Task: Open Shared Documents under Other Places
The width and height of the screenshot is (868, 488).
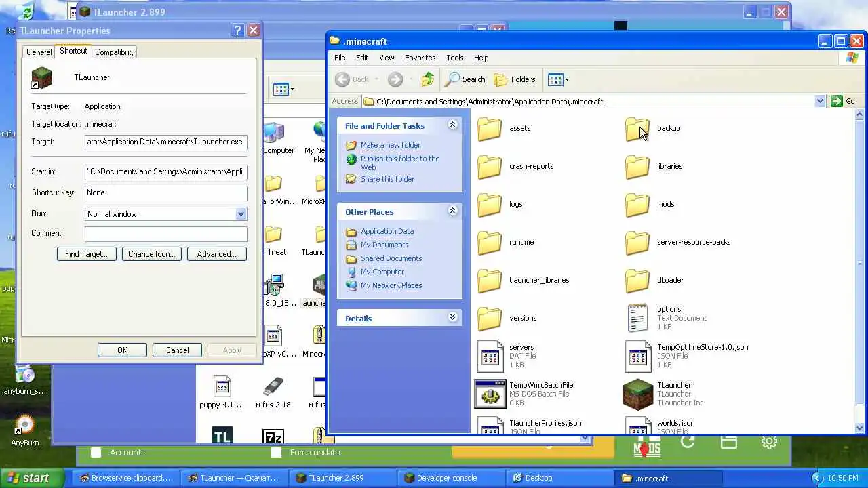Action: coord(391,258)
